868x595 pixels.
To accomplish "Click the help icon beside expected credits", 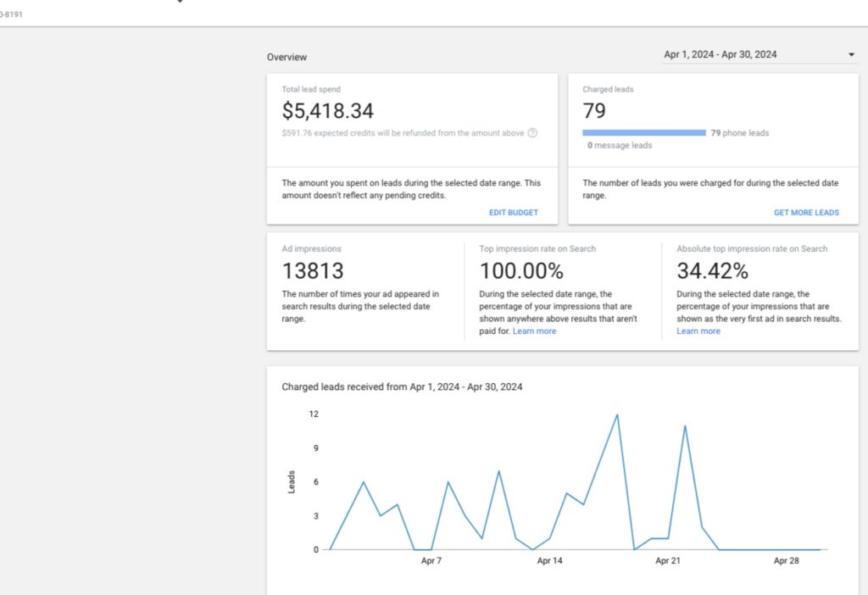I will [532, 133].
